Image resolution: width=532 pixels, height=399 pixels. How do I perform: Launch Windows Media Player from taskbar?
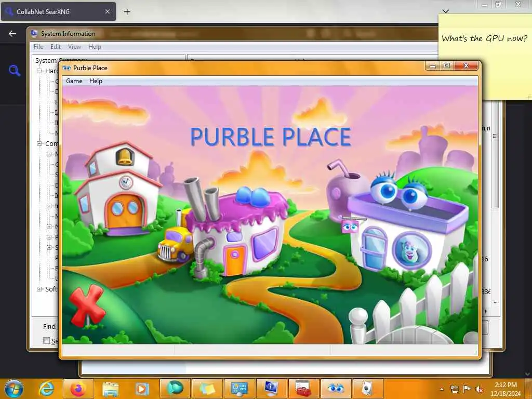142,389
